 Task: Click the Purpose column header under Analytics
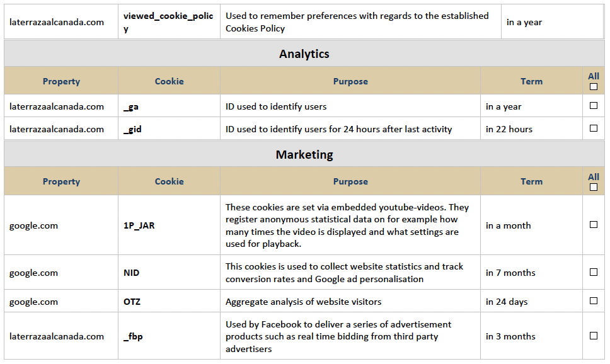coord(350,81)
